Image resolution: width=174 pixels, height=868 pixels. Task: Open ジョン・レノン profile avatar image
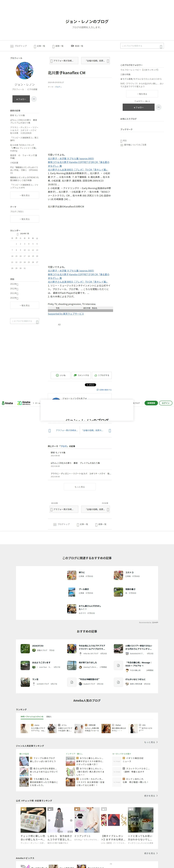(x=25, y=70)
